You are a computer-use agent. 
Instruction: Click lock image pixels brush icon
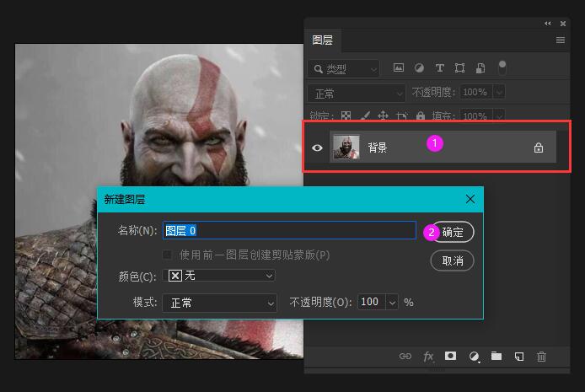[x=364, y=115]
